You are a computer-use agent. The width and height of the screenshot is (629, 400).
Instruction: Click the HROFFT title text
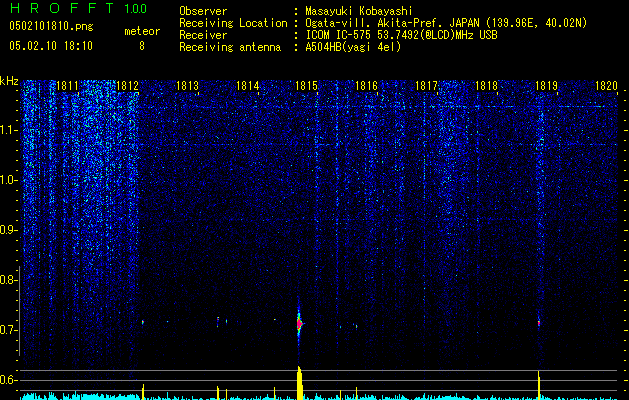[61, 8]
